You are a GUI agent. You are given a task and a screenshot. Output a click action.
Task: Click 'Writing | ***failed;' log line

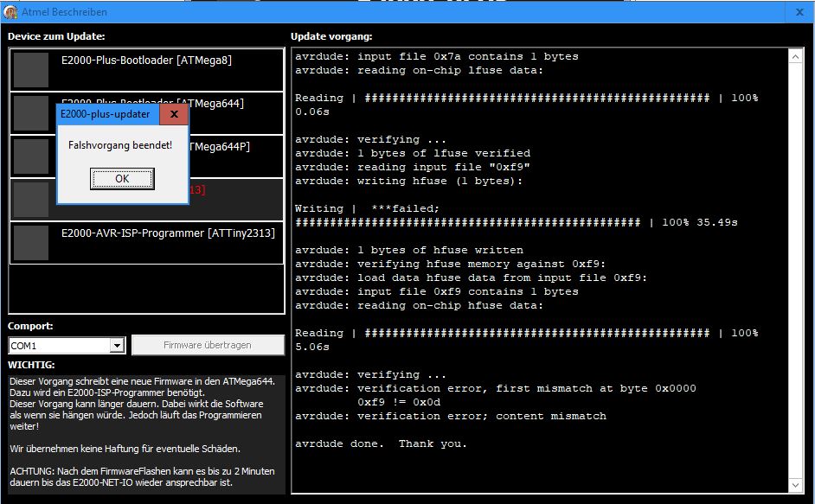pos(367,208)
